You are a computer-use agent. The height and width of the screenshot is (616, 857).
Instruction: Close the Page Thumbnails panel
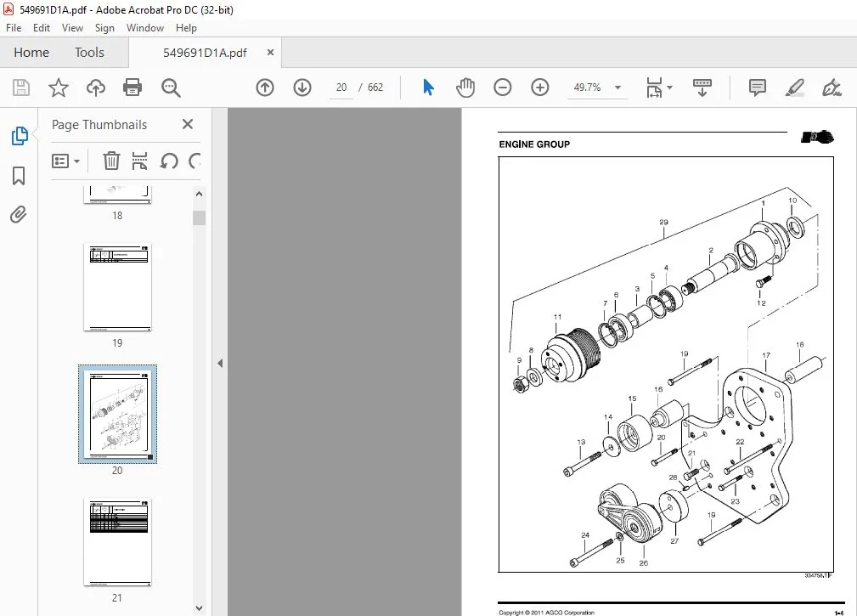pyautogui.click(x=188, y=125)
